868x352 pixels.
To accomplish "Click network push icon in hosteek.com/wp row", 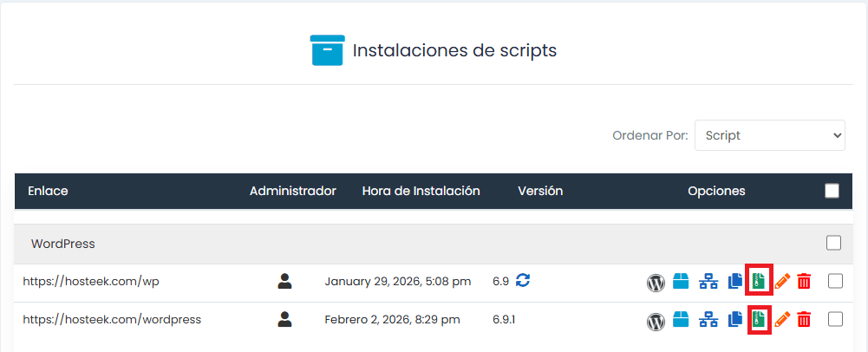I will point(708,282).
